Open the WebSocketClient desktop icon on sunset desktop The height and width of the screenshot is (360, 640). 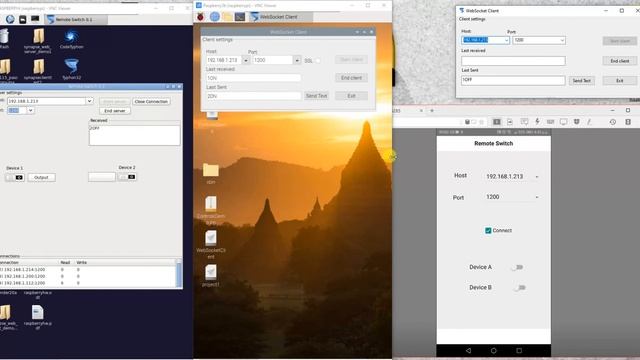[211, 244]
